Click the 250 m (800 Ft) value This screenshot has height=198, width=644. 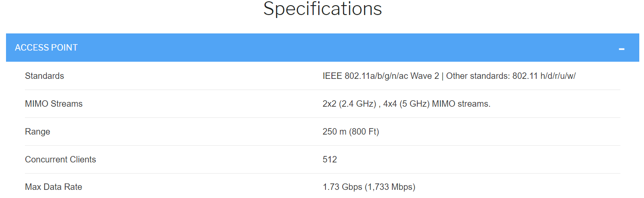[351, 132]
